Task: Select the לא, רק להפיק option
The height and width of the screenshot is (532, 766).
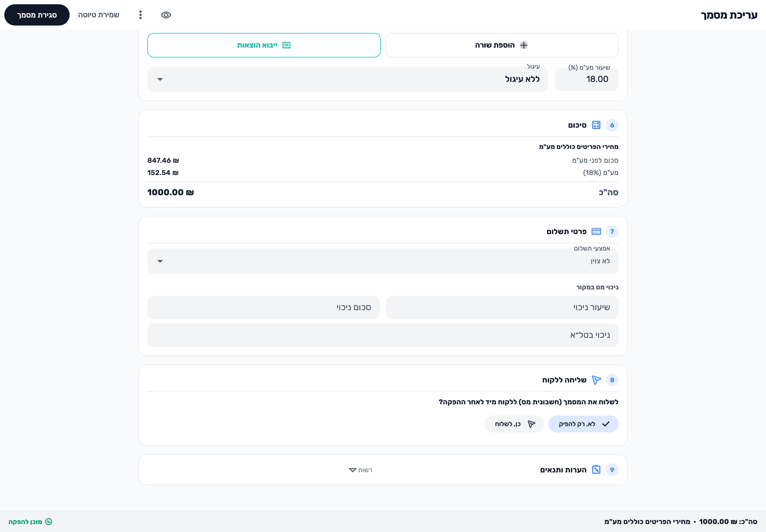Action: click(583, 424)
